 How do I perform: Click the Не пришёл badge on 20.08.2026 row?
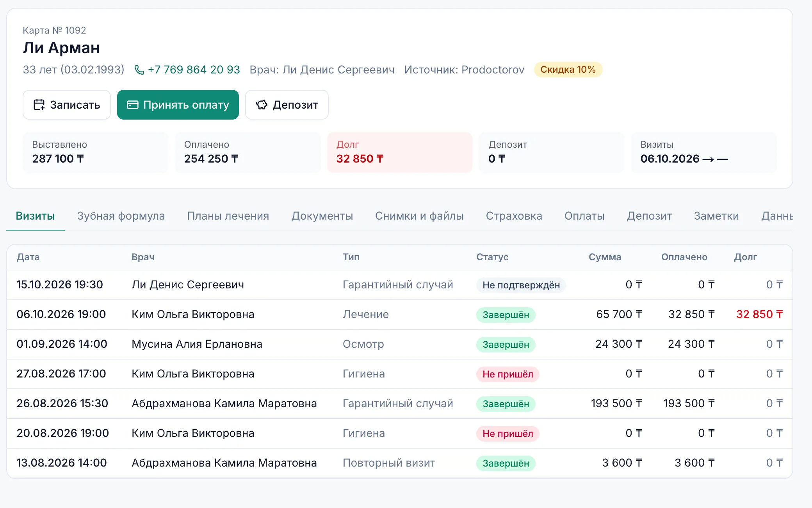click(x=507, y=433)
